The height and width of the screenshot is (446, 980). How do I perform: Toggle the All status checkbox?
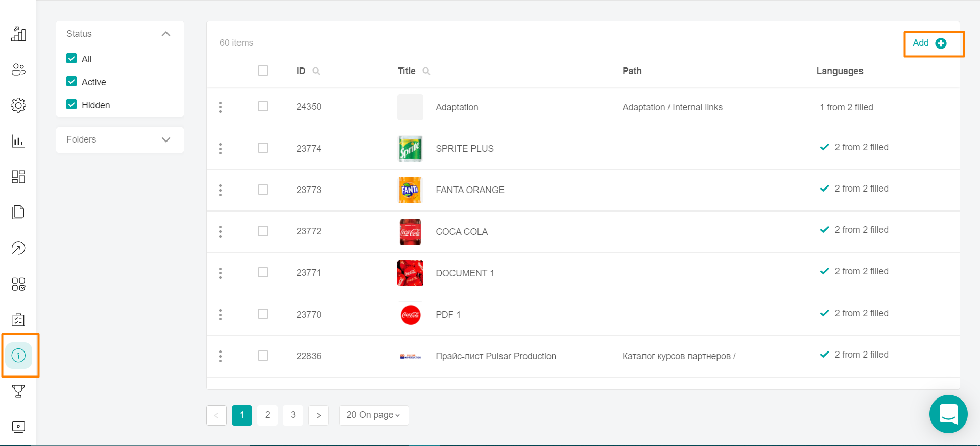[71, 59]
